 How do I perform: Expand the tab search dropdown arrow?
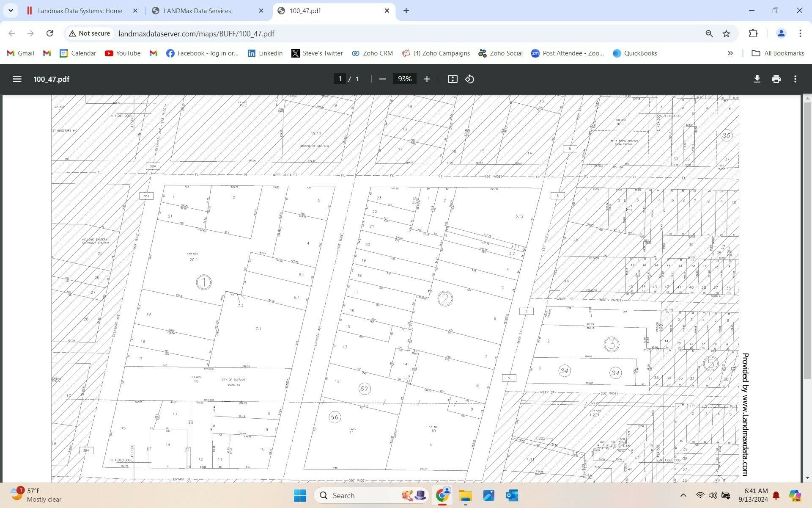pos(11,11)
